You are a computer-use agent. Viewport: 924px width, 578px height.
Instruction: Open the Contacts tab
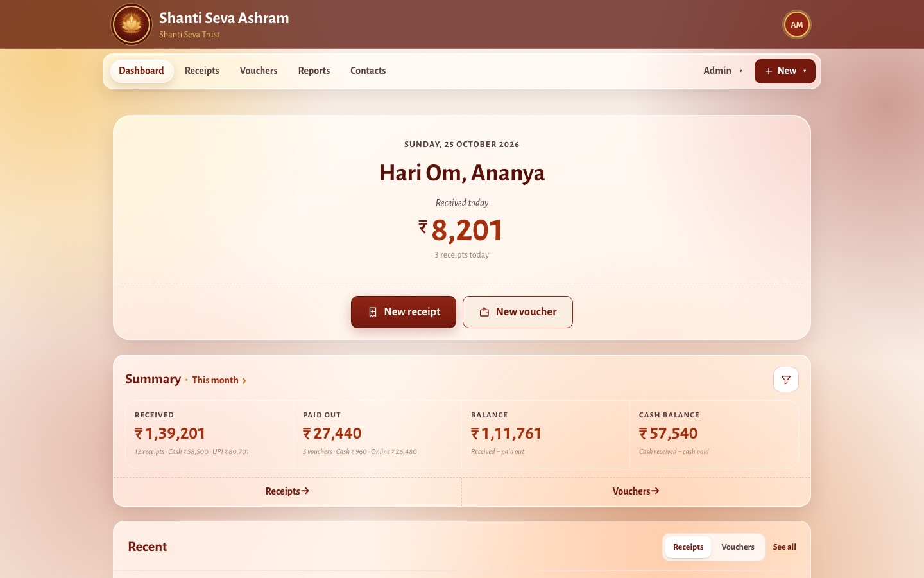[368, 71]
